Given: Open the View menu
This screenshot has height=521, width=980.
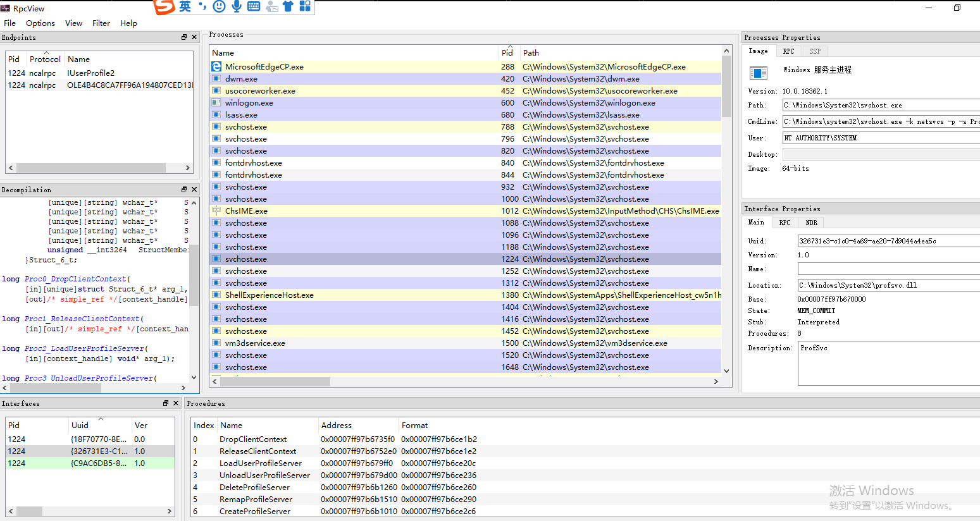Looking at the screenshot, I should (73, 23).
